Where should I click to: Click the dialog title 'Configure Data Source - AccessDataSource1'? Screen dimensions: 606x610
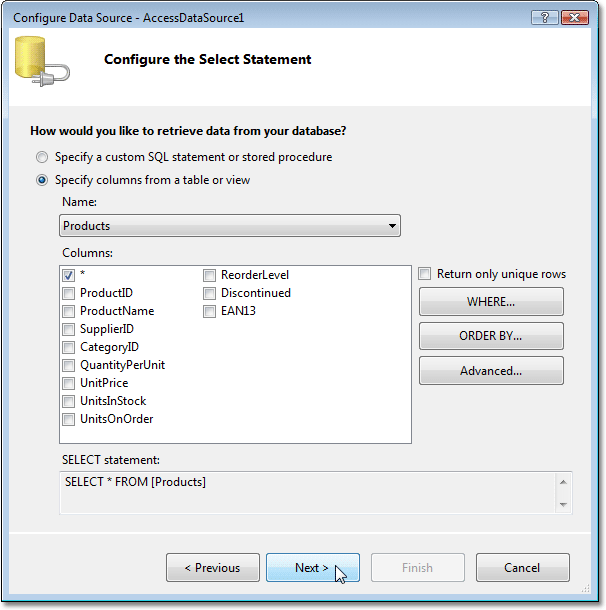(128, 18)
